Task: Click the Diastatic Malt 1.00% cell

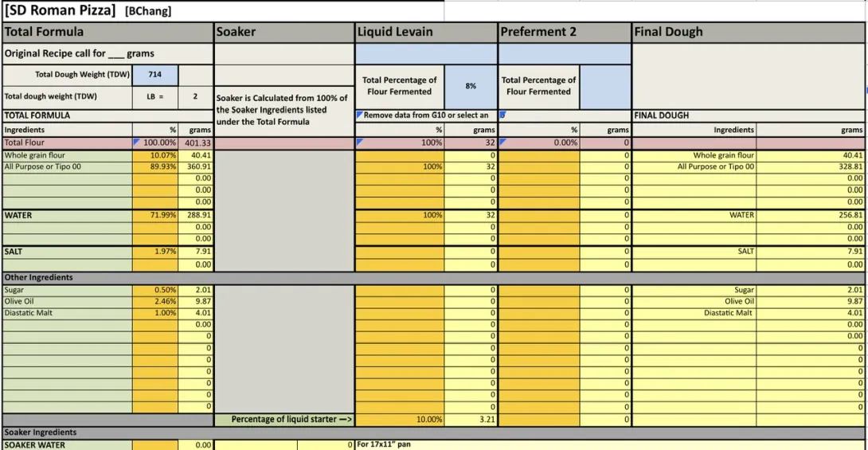Action: pos(155,313)
